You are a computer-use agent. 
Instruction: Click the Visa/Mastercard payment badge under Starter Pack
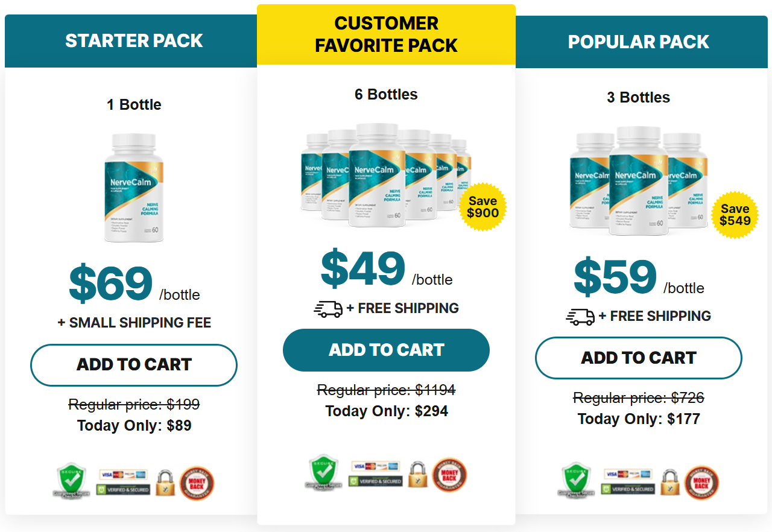pos(122,473)
